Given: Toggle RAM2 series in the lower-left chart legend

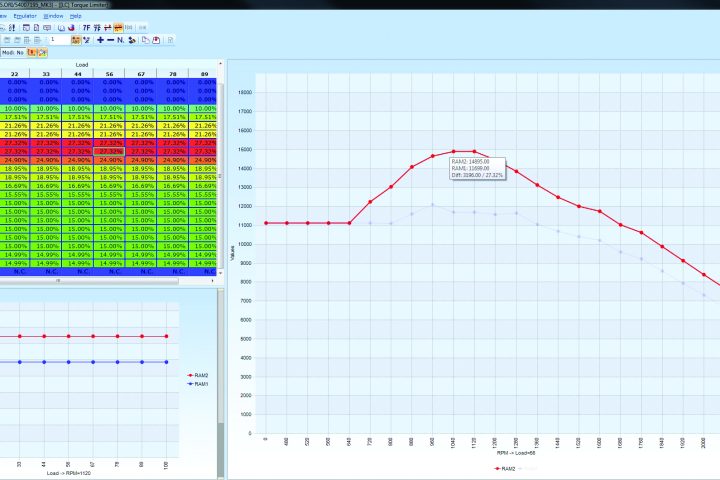Looking at the screenshot, I should tap(200, 378).
